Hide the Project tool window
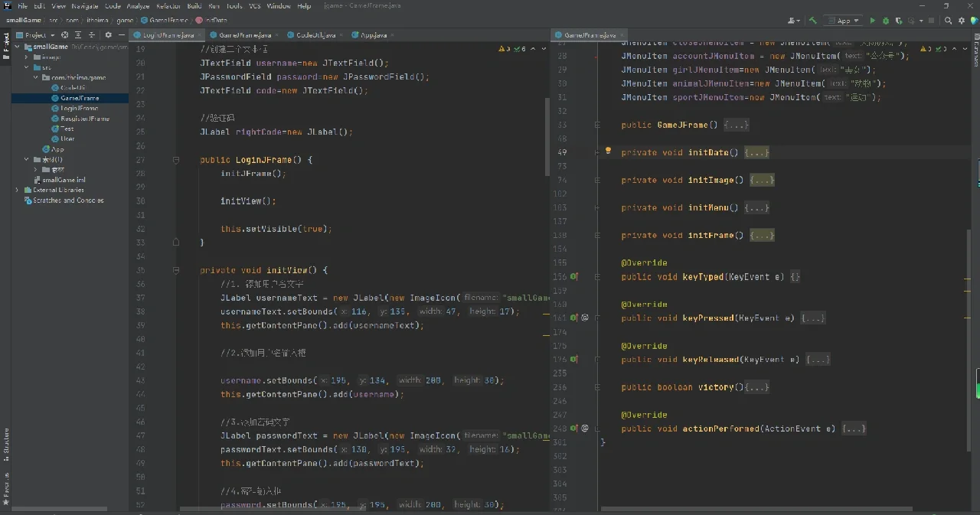The height and width of the screenshot is (515, 980). [x=120, y=35]
